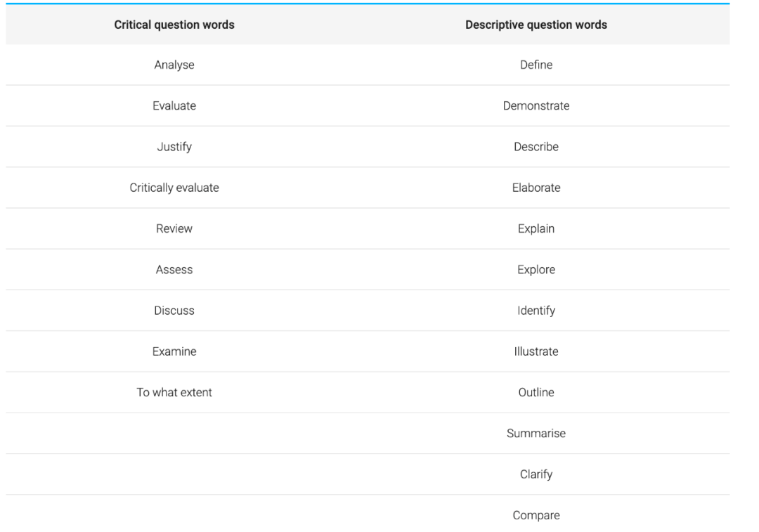Select the 'Identify' cell
This screenshot has width=759, height=532.
536,310
